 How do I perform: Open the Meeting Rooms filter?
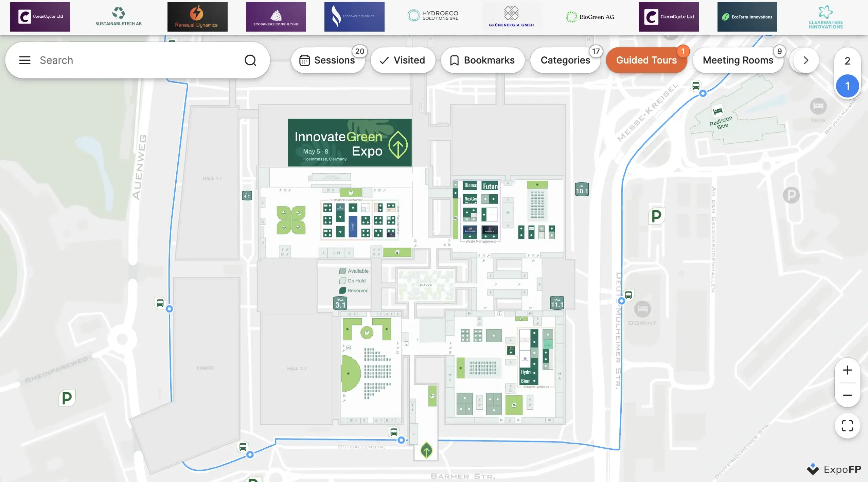(x=738, y=60)
